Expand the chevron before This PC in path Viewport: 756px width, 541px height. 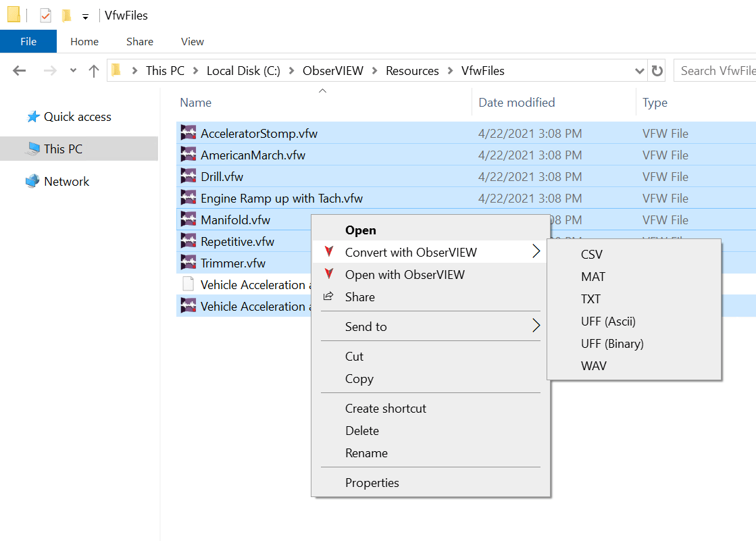point(135,71)
